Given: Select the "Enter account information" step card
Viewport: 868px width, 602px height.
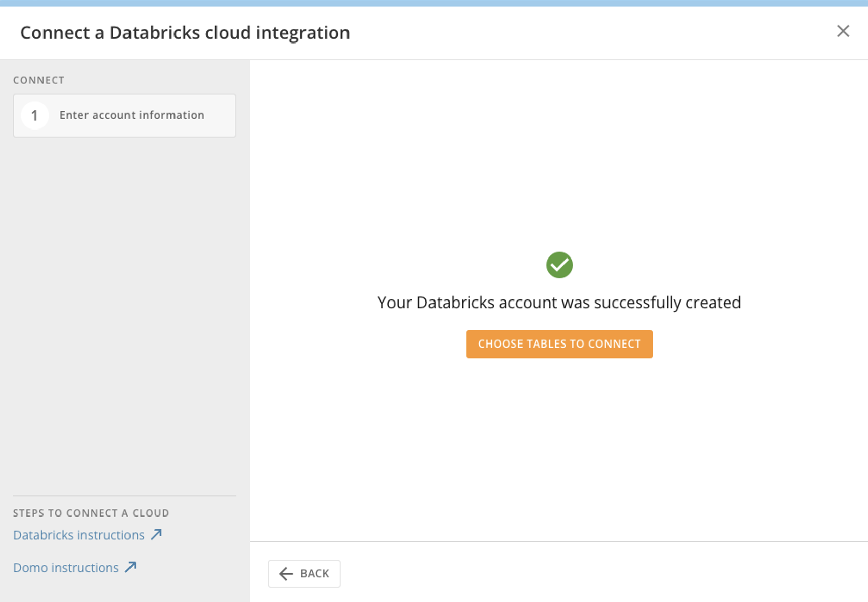Looking at the screenshot, I should click(x=124, y=115).
